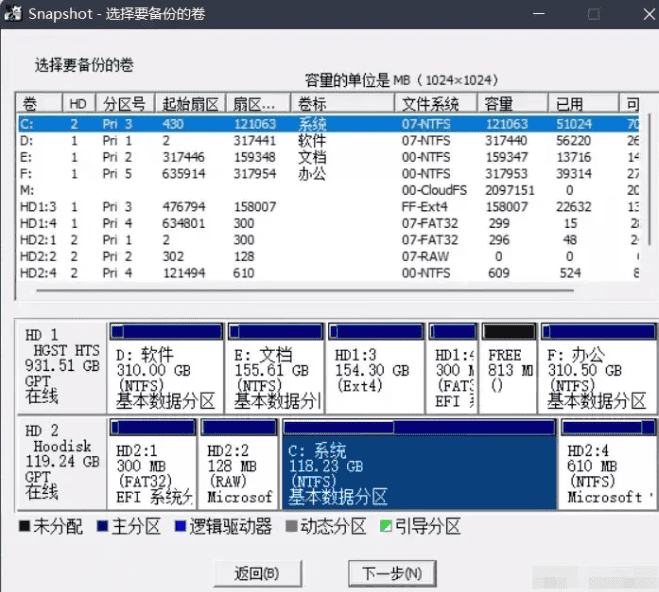The width and height of the screenshot is (659, 592).
Task: Click the 起始扇区 column header
Action: (190, 103)
